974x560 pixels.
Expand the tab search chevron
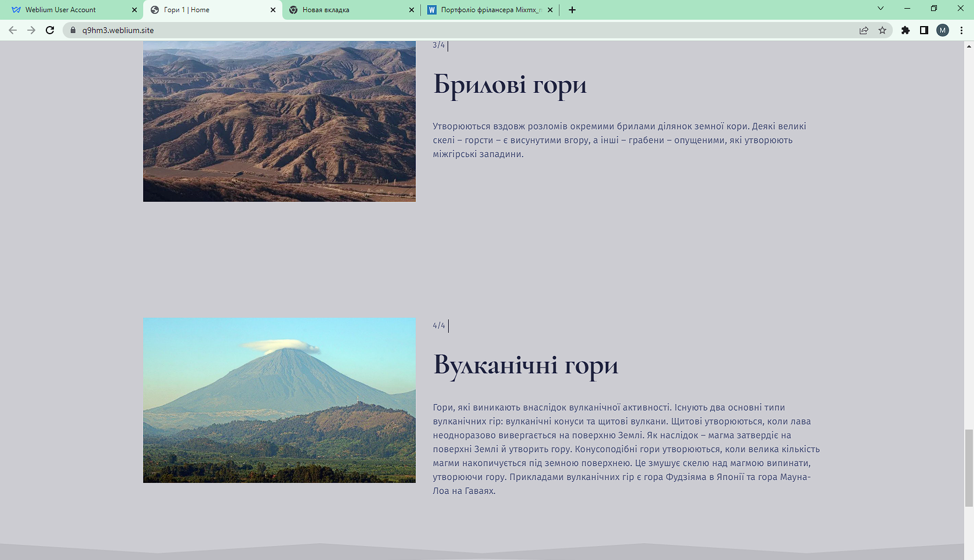tap(881, 8)
